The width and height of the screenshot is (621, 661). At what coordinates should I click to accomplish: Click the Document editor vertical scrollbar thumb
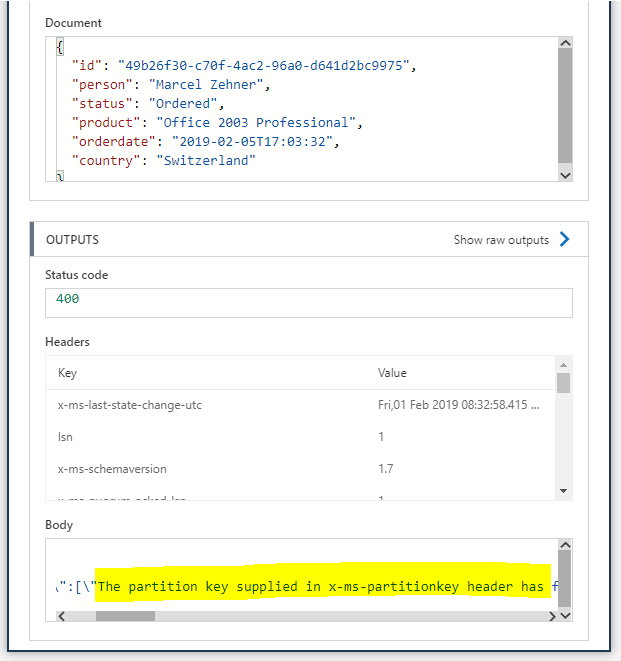[565, 105]
